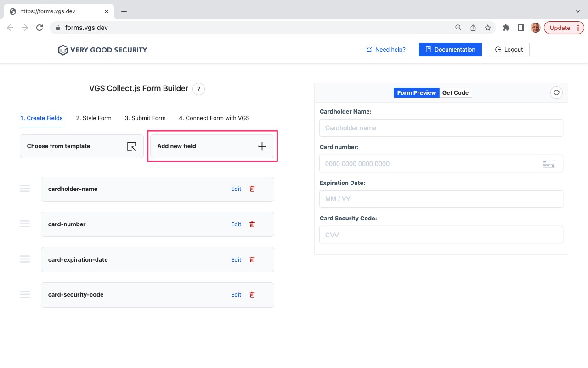Edit the cardholder-name field
588x368 pixels.
click(x=236, y=189)
